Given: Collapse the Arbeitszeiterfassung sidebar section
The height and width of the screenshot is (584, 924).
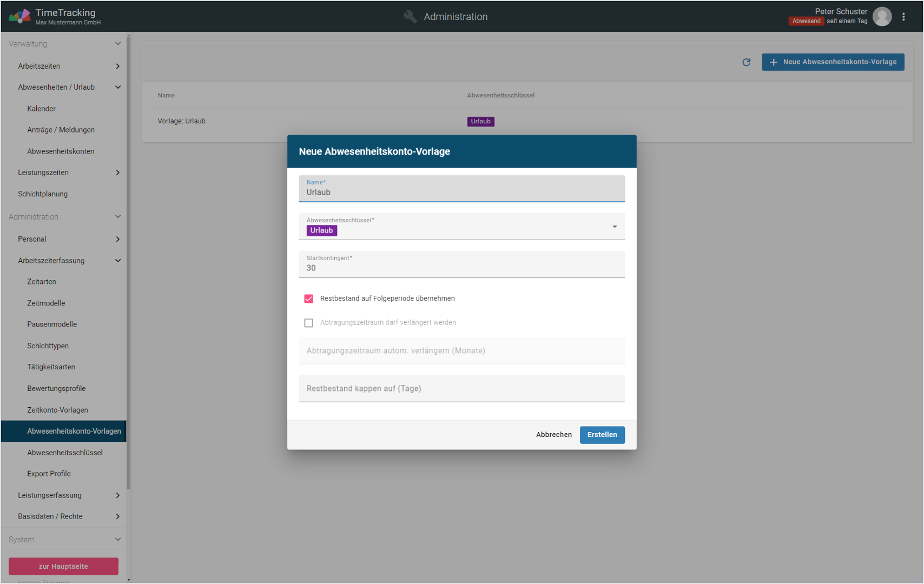Looking at the screenshot, I should tap(117, 261).
